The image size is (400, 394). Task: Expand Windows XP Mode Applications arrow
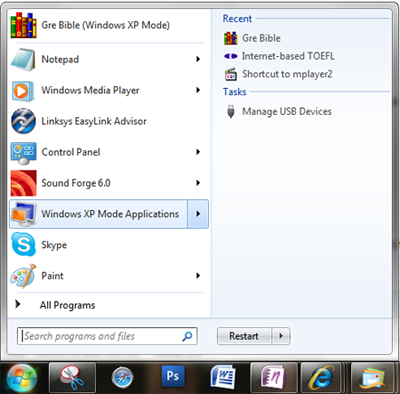click(198, 214)
